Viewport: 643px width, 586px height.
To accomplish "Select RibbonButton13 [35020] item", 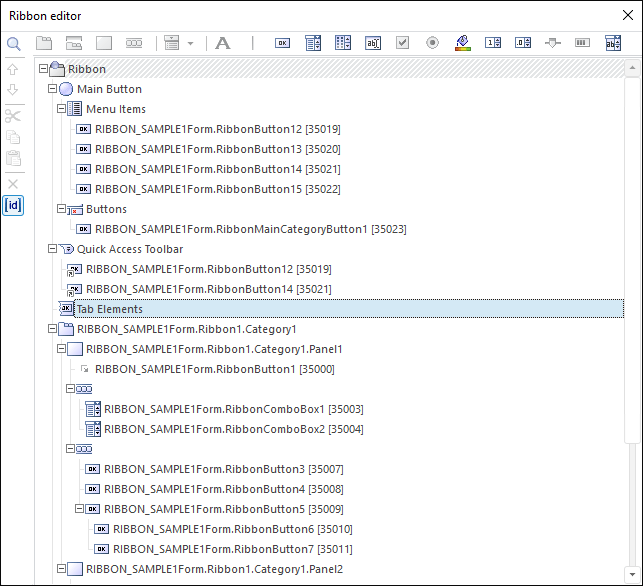I will pyautogui.click(x=218, y=149).
